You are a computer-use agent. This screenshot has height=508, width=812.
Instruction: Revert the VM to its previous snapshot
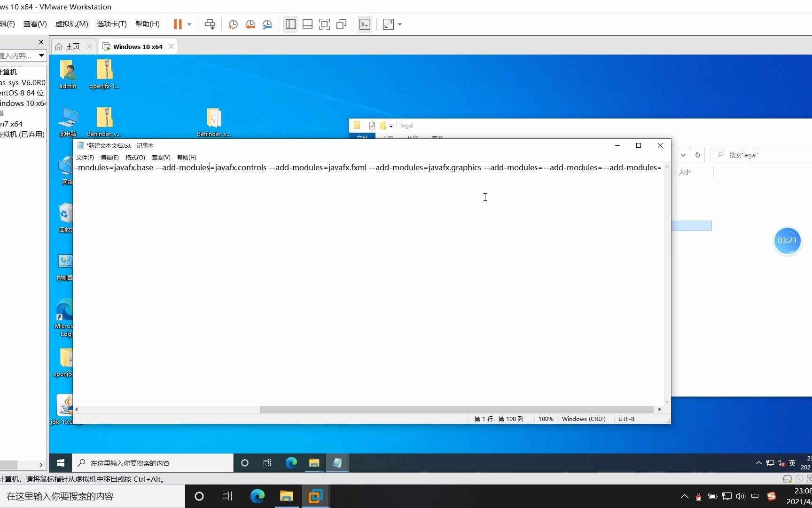[x=250, y=24]
